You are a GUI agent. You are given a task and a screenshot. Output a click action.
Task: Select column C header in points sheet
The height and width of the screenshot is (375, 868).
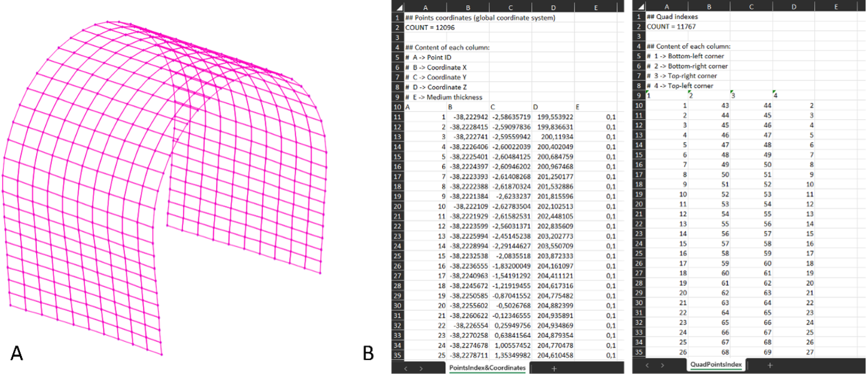coord(510,6)
